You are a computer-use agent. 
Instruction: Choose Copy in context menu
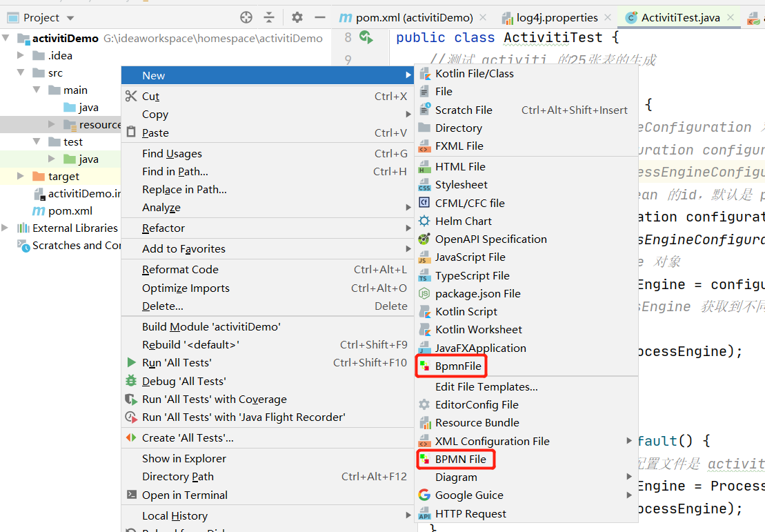(x=268, y=115)
